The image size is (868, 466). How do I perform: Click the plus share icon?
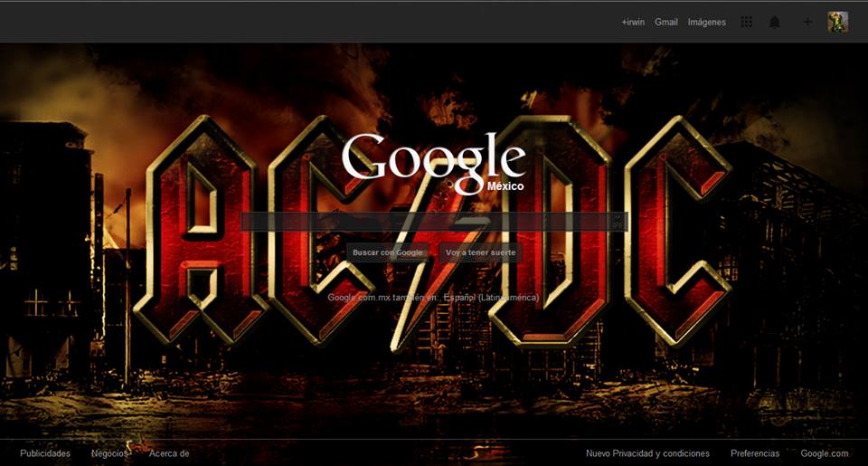click(807, 22)
